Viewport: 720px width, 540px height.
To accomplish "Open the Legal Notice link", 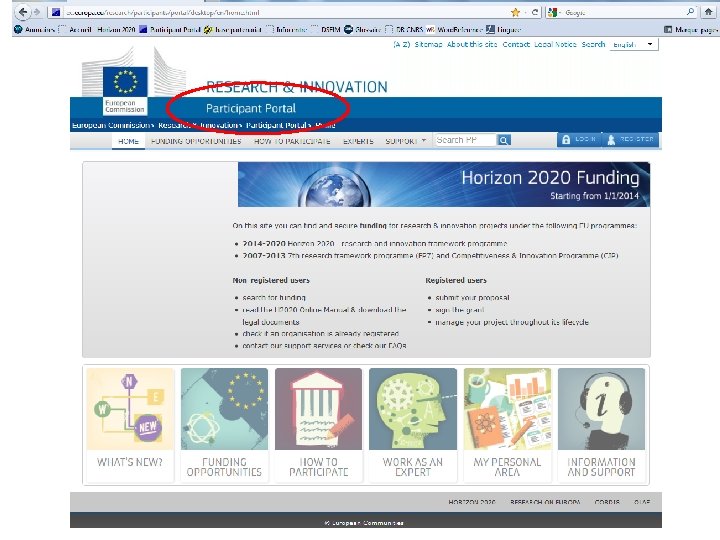I will click(555, 45).
